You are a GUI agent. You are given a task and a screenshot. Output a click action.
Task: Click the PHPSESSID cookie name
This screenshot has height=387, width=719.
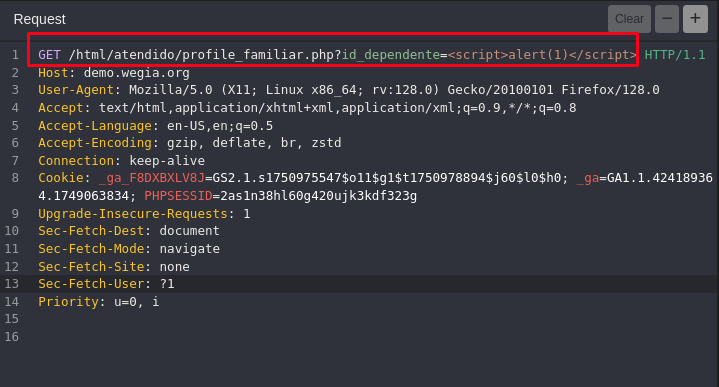click(x=178, y=196)
